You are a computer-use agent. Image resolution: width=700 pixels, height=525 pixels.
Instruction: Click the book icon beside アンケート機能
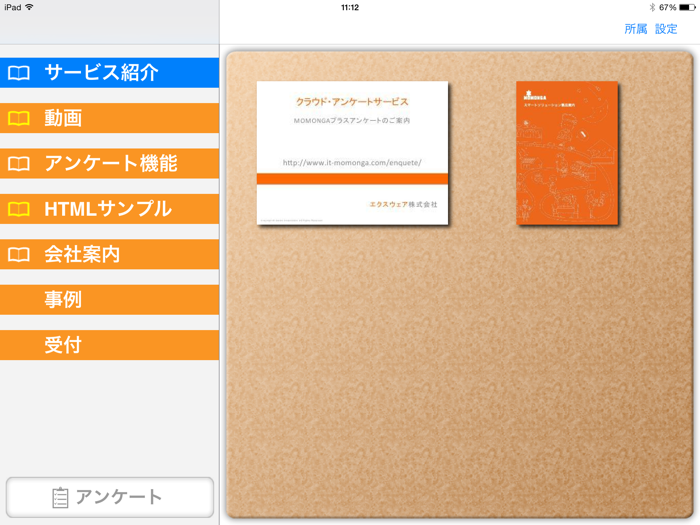coord(19,164)
